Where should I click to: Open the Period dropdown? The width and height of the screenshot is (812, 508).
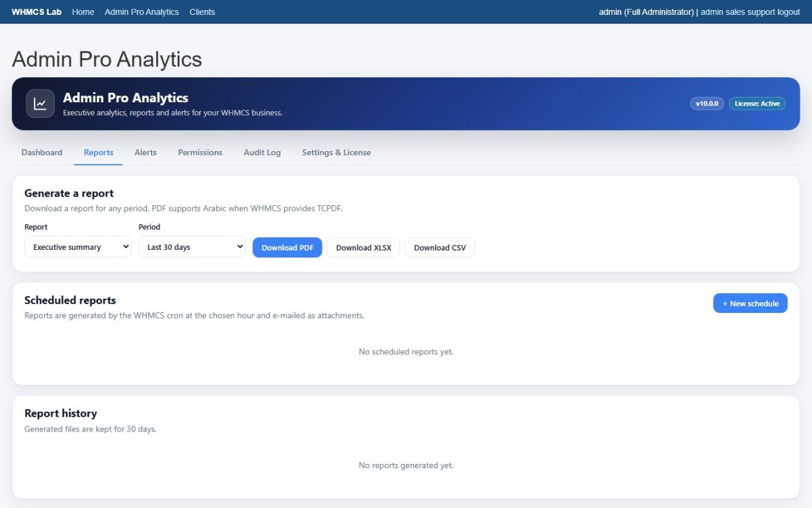point(192,247)
